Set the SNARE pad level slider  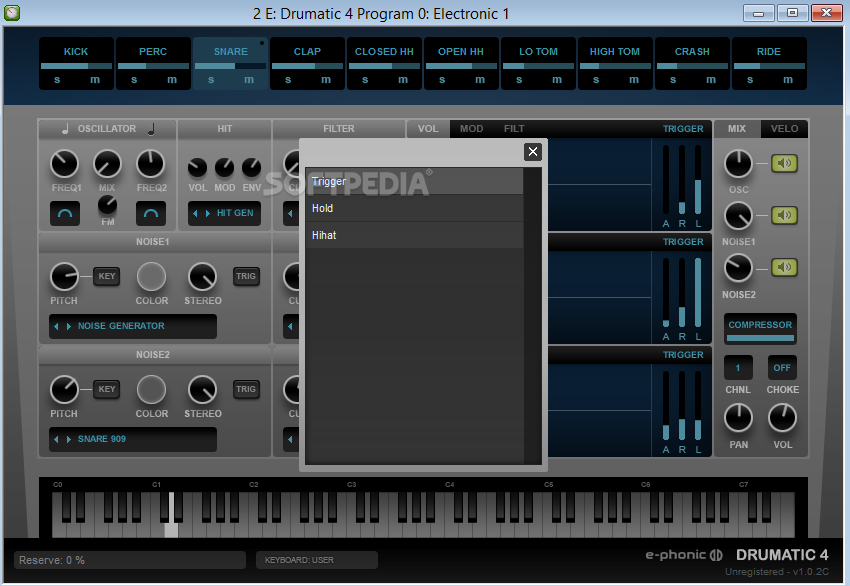230,66
